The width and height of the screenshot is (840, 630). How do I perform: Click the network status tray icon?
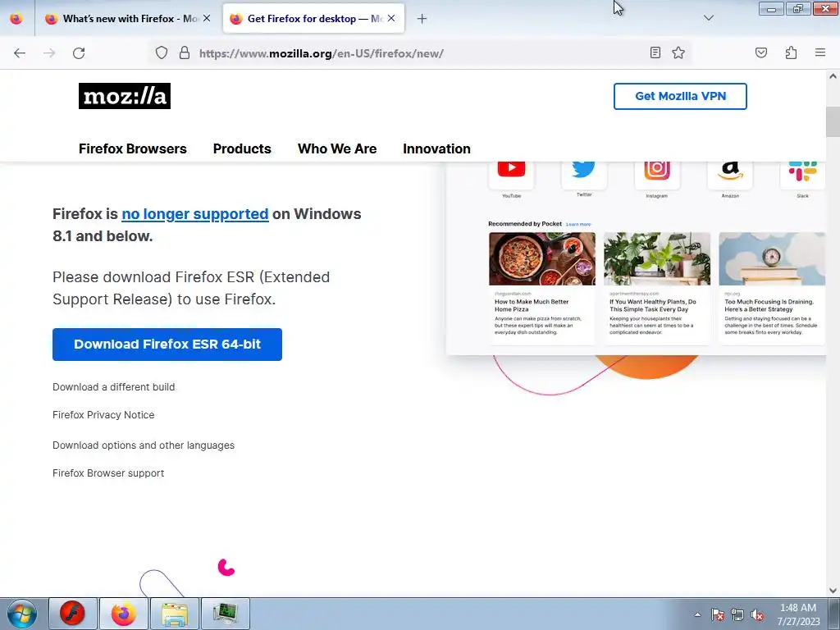coord(737,614)
